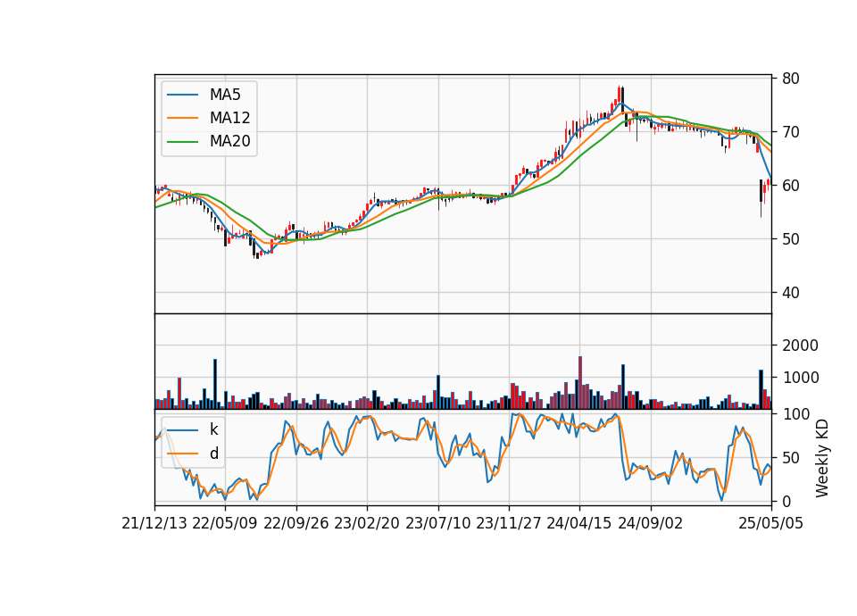Click the k legend label in KD panel
The height and width of the screenshot is (616, 857).
click(213, 429)
